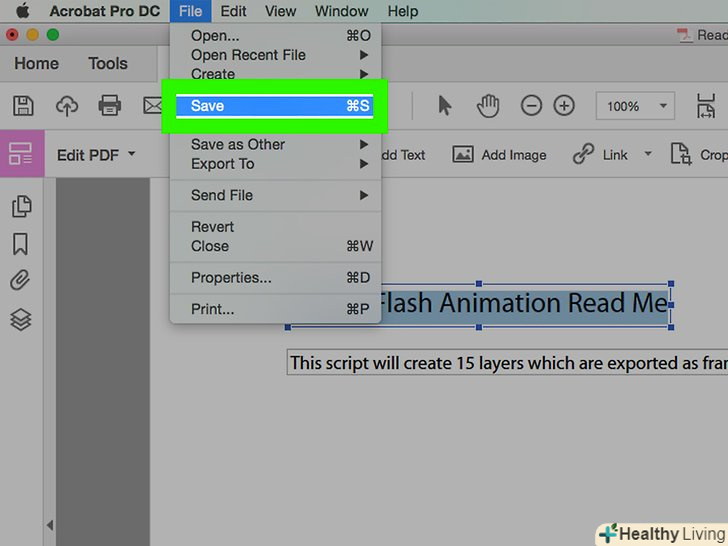This screenshot has width=728, height=546.
Task: Click the Edit PDF tool panel icon
Action: 21,154
